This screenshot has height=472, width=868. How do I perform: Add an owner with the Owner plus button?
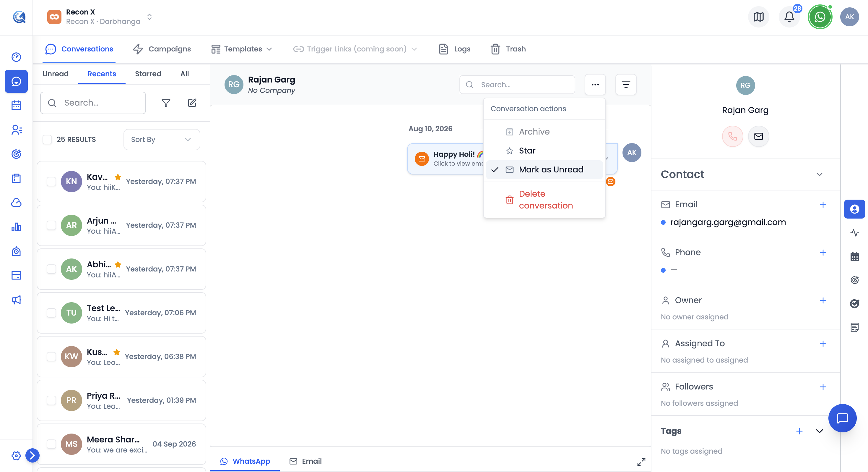(x=823, y=300)
